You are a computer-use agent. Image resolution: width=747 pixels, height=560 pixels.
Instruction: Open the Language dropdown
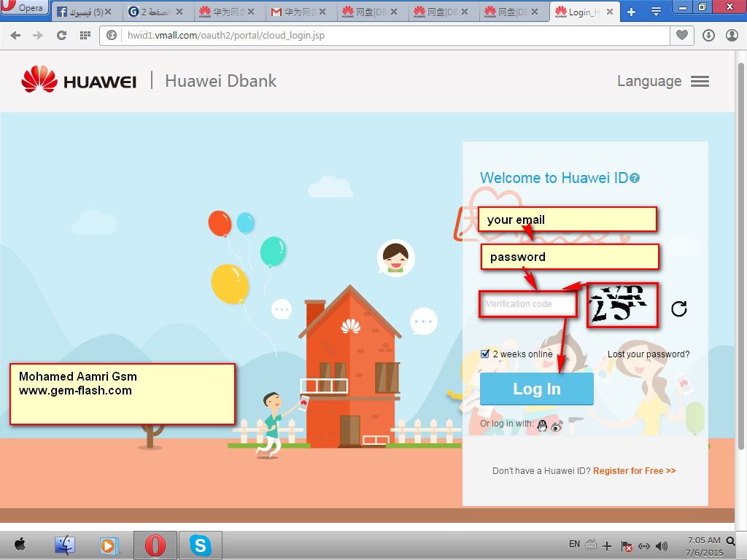tap(663, 82)
